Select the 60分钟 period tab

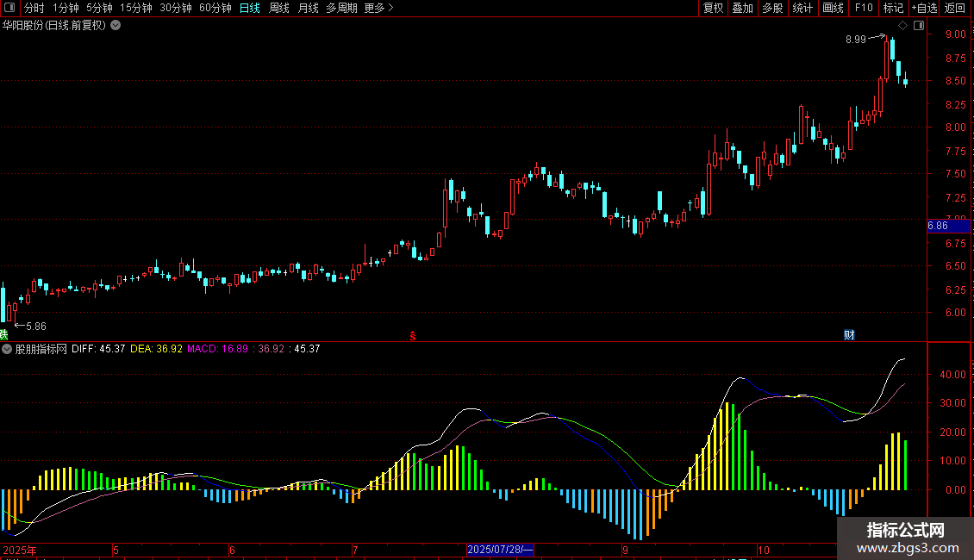pos(215,8)
